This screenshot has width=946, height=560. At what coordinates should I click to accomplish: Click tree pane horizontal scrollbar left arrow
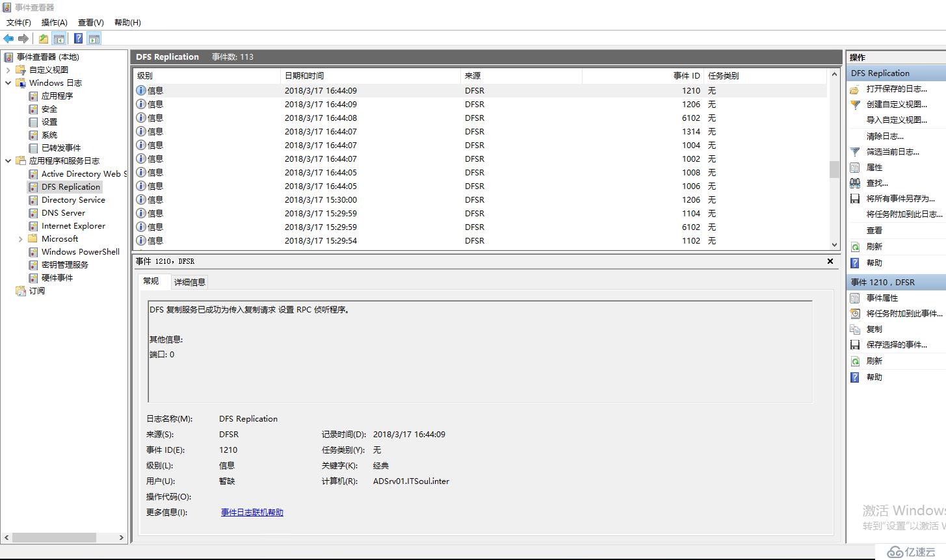[x=7, y=538]
